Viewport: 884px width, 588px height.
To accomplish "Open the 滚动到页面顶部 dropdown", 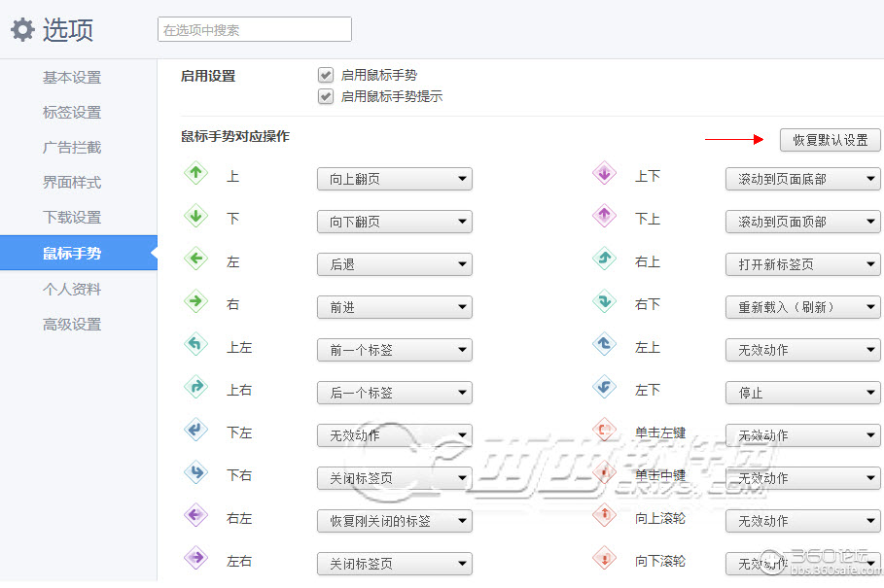I will pos(803,222).
